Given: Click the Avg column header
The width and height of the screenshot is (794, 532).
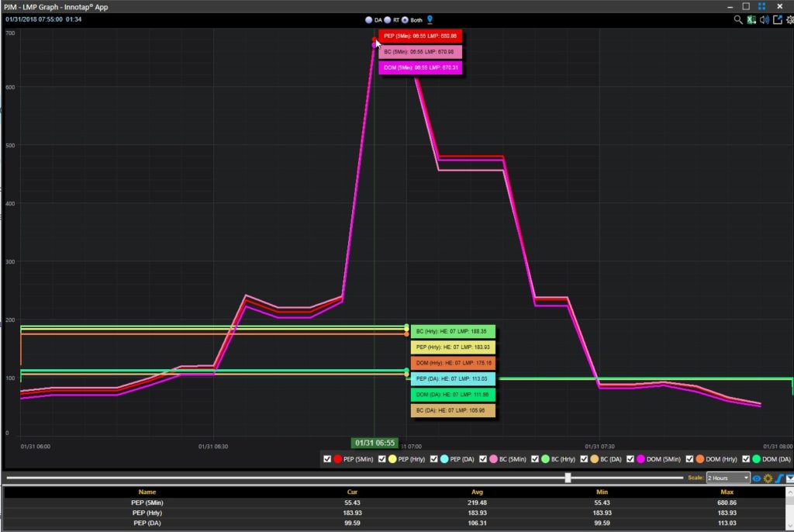Looking at the screenshot, I should (477, 492).
